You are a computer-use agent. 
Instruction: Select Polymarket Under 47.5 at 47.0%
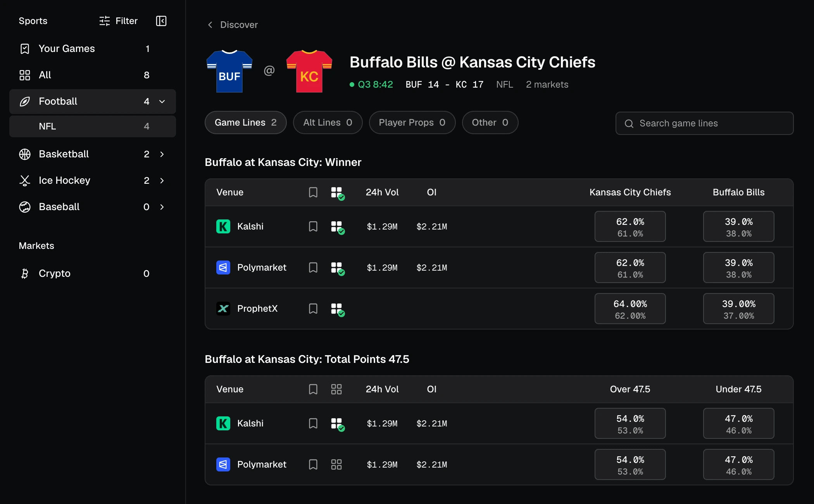(739, 464)
